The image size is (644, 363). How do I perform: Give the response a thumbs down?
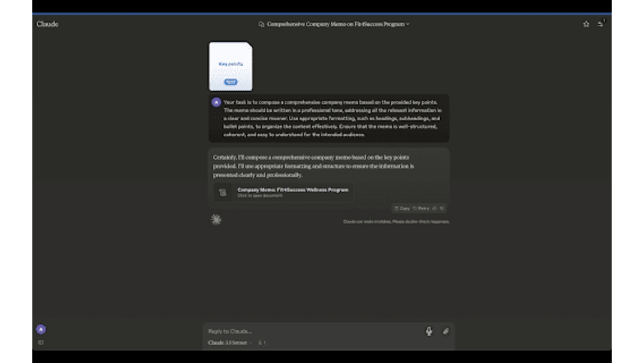pyautogui.click(x=442, y=208)
